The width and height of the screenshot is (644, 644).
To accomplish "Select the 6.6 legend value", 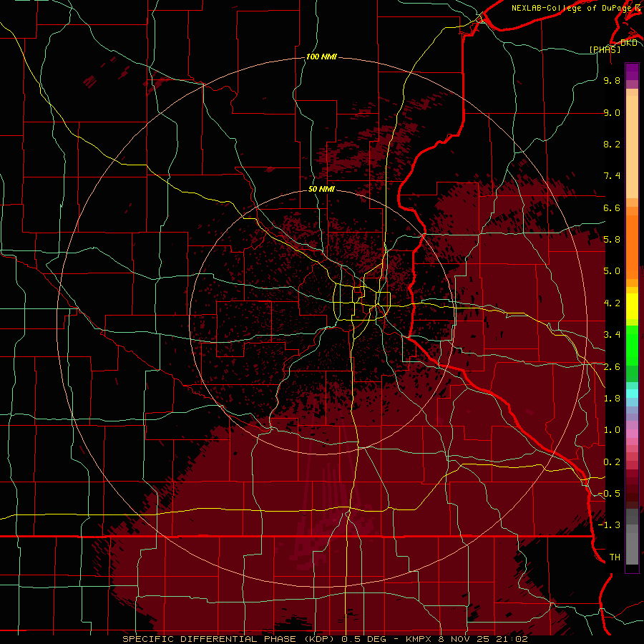I will (x=612, y=208).
